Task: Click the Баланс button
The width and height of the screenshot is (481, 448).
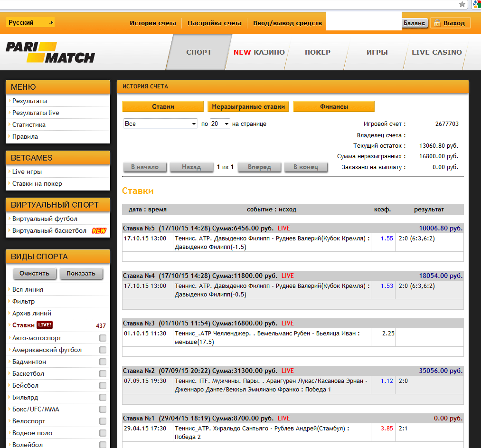Action: 415,23
